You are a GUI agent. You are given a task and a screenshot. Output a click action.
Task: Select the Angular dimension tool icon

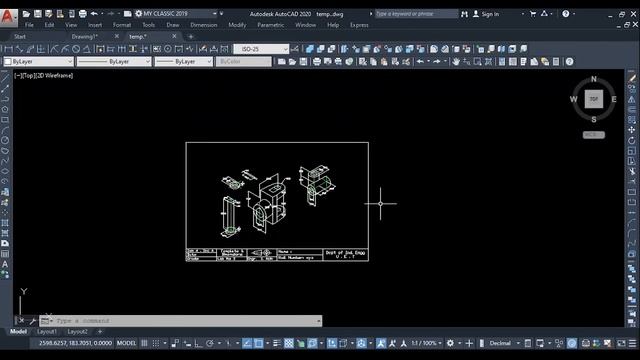[x=87, y=49]
